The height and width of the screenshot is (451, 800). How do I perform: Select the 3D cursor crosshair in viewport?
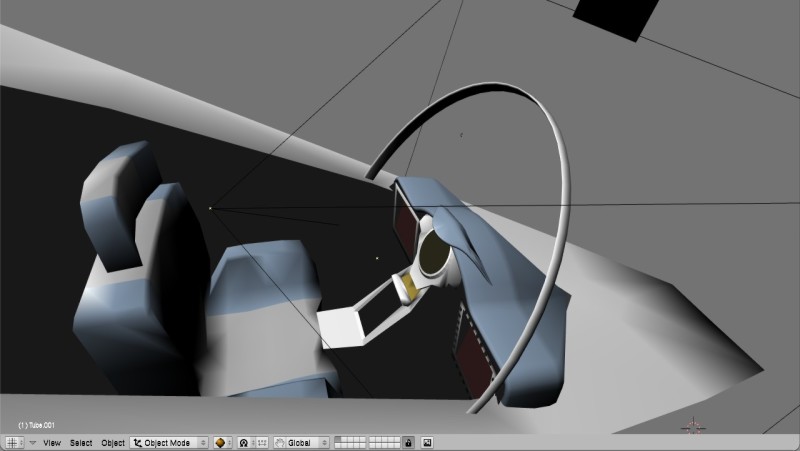(693, 426)
